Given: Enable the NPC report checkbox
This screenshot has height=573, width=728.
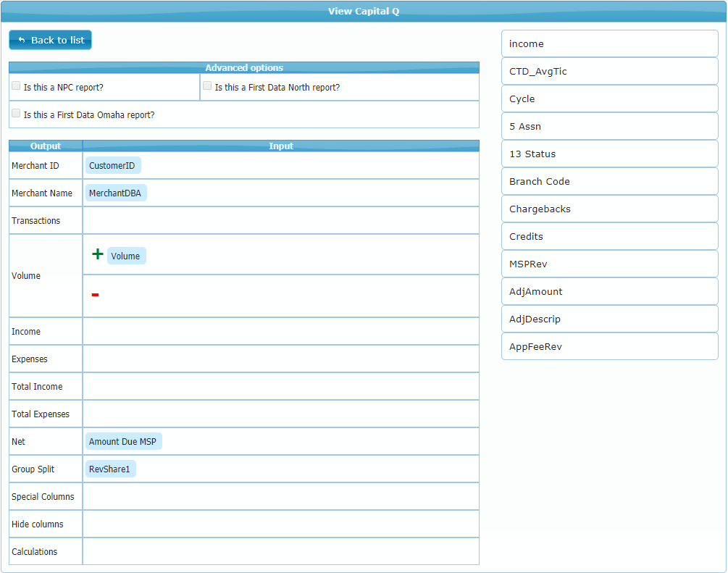Looking at the screenshot, I should click(x=16, y=86).
